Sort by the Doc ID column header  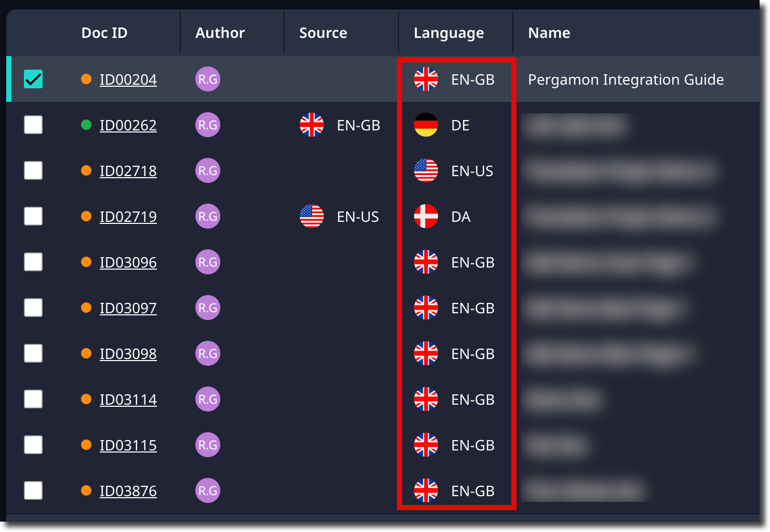tap(104, 33)
